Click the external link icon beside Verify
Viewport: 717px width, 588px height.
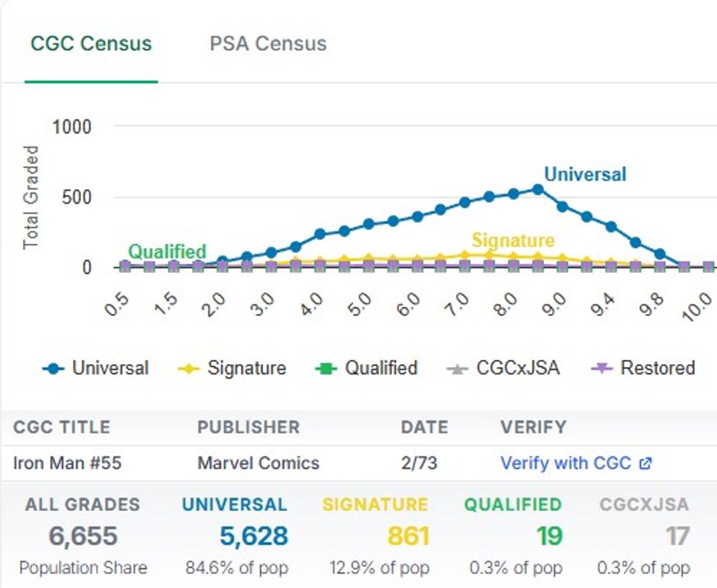645,463
